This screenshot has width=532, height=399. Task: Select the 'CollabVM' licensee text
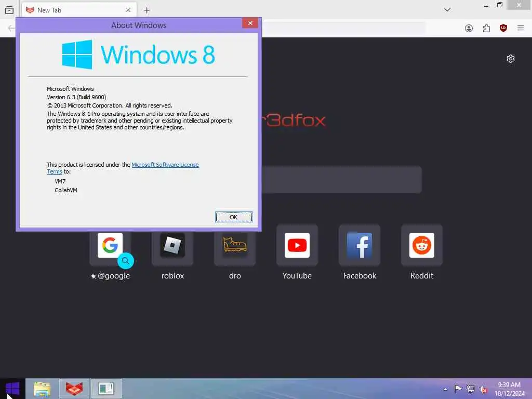(x=66, y=190)
